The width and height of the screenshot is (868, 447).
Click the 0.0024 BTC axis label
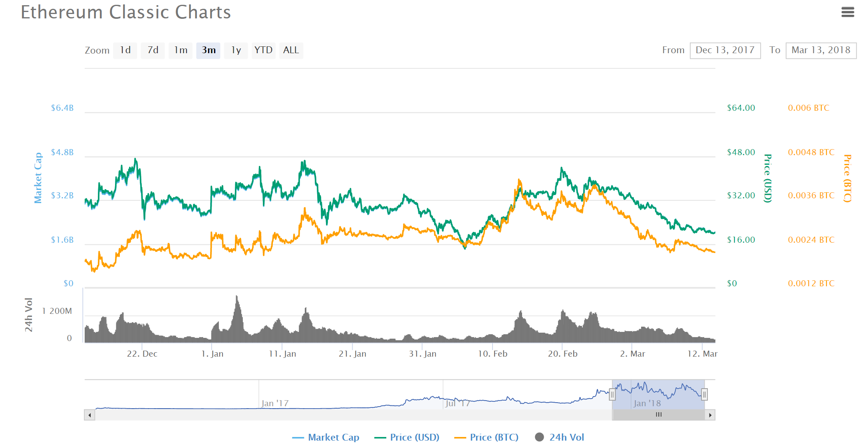pos(811,240)
